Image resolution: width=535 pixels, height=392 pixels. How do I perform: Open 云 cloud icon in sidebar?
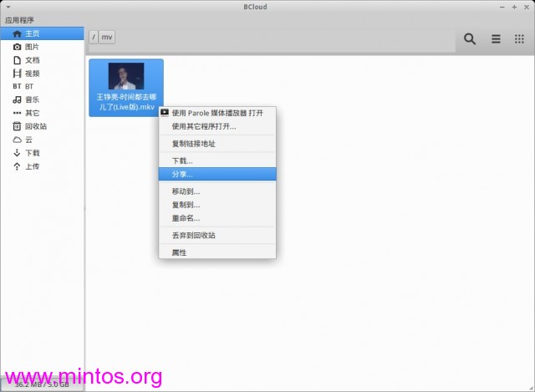coord(17,140)
